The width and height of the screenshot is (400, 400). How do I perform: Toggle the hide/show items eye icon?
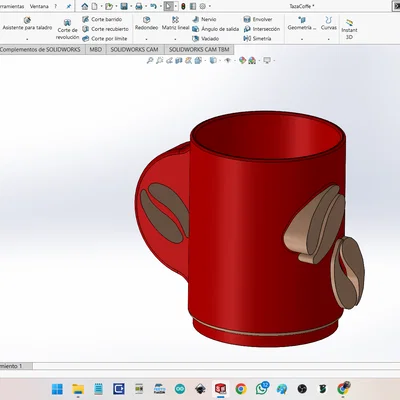point(228,60)
